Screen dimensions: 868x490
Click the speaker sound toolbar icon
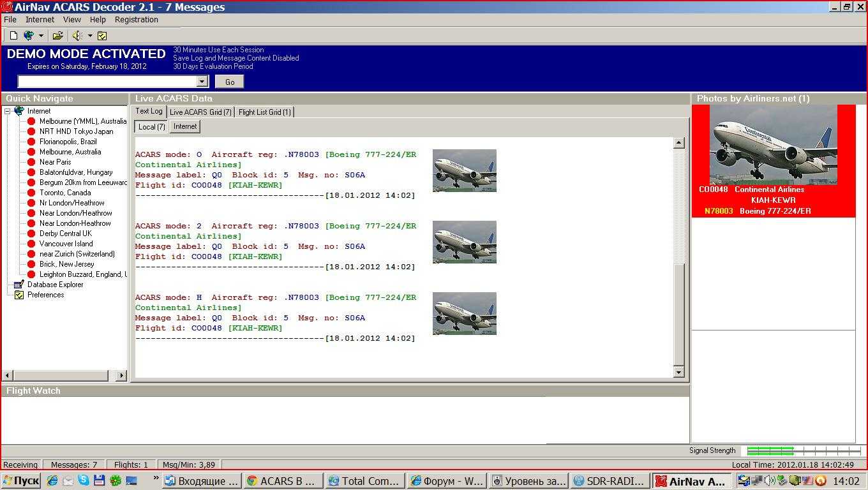pos(77,36)
